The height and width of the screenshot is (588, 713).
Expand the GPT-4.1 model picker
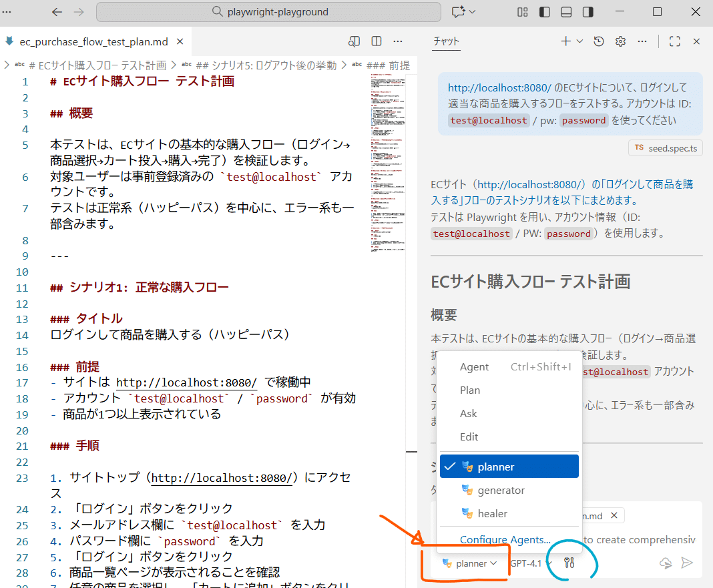coord(530,563)
